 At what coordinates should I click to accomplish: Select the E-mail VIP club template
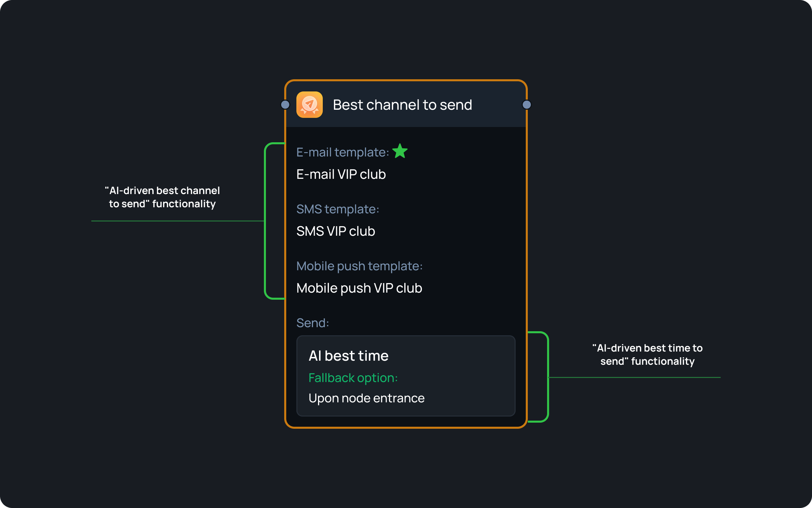(341, 174)
